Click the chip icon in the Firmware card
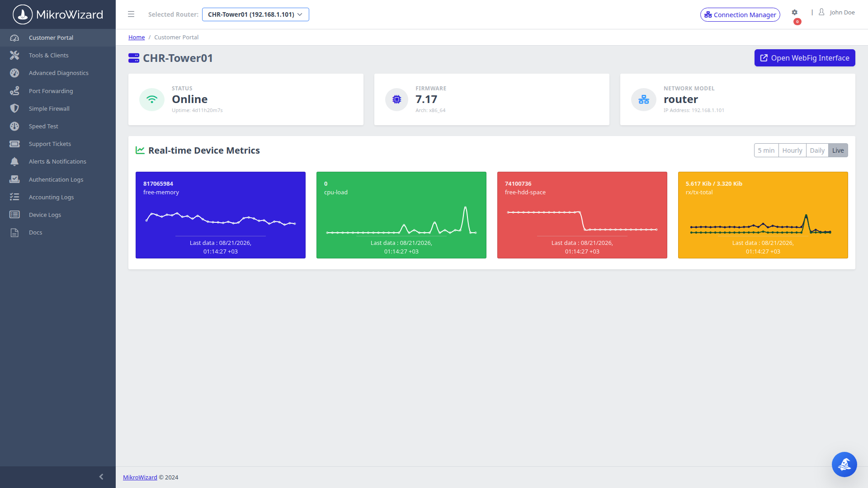 [x=396, y=99]
